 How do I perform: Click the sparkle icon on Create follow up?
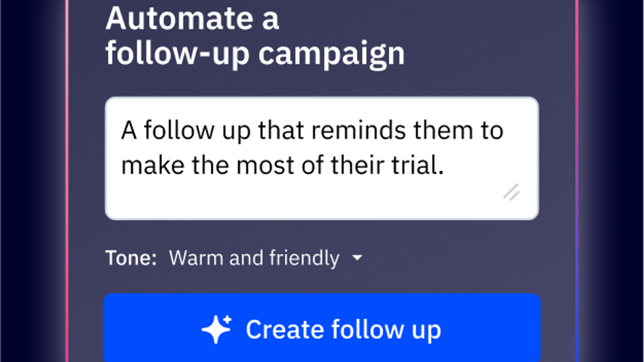point(217,329)
